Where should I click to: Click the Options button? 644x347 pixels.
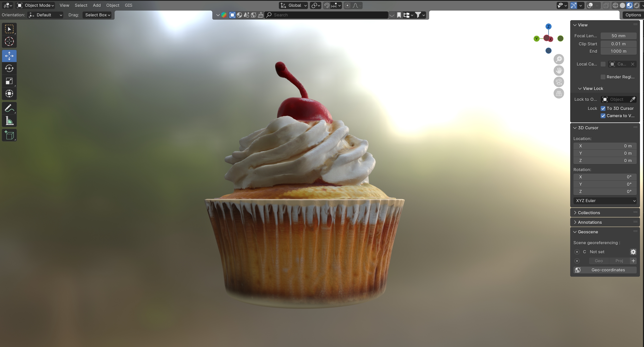(x=633, y=15)
